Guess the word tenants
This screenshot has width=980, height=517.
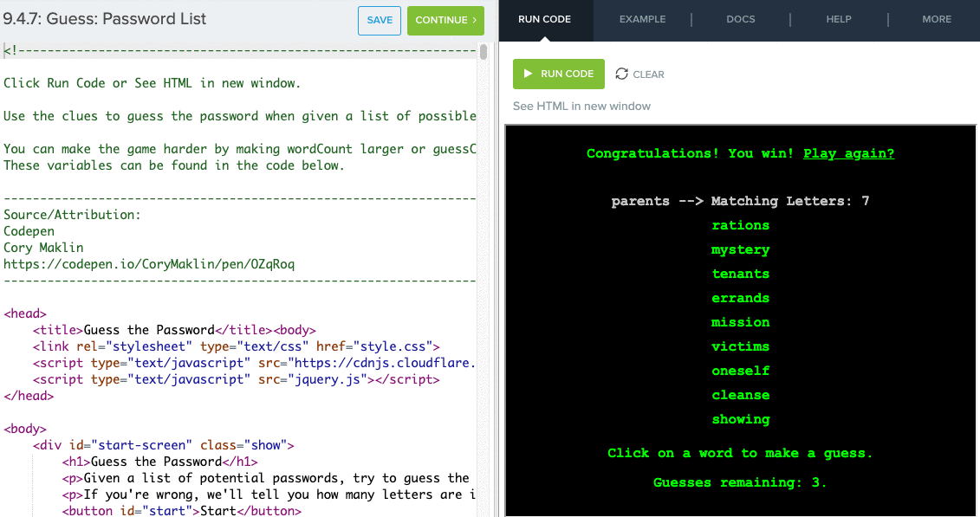pos(741,275)
